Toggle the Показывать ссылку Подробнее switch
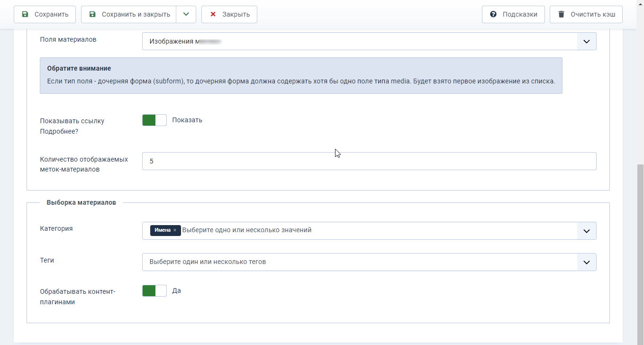This screenshot has width=644, height=345. point(154,120)
